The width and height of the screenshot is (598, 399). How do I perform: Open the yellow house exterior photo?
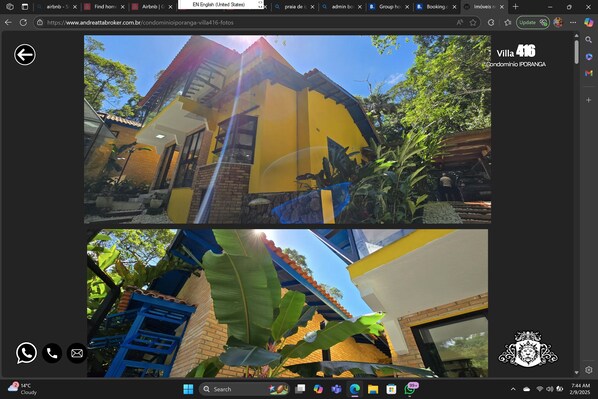288,129
